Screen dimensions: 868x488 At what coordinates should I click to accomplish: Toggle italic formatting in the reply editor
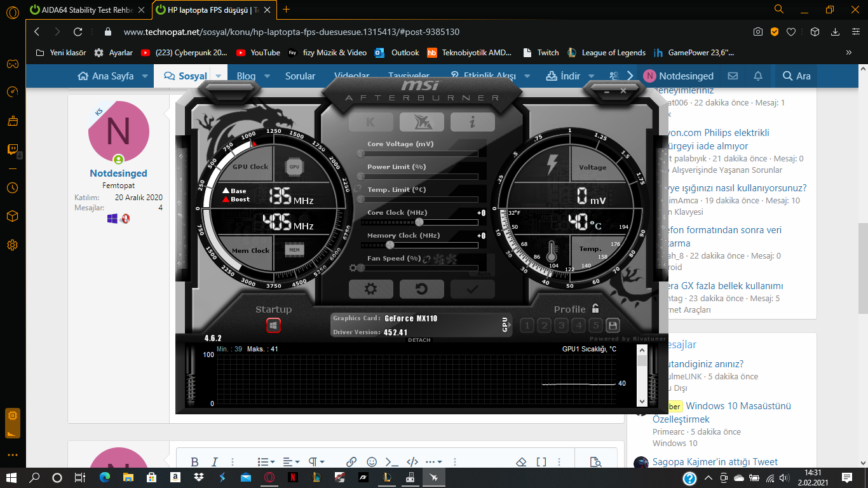[215, 462]
